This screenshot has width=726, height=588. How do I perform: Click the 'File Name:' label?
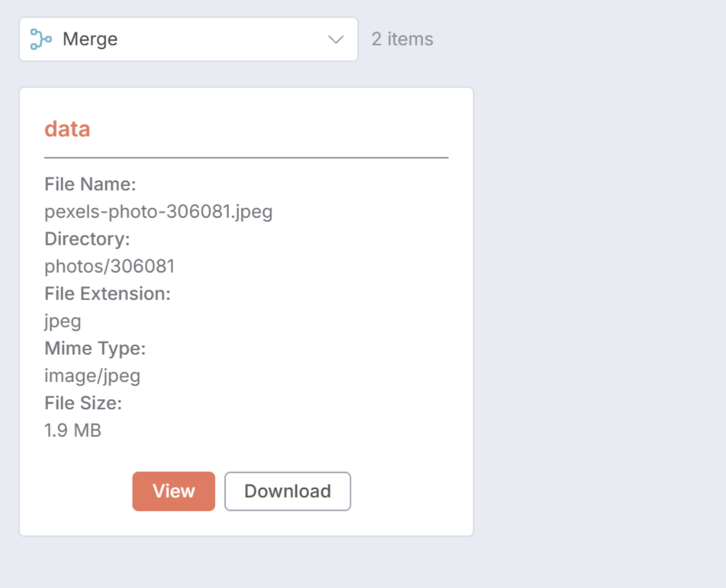90,184
